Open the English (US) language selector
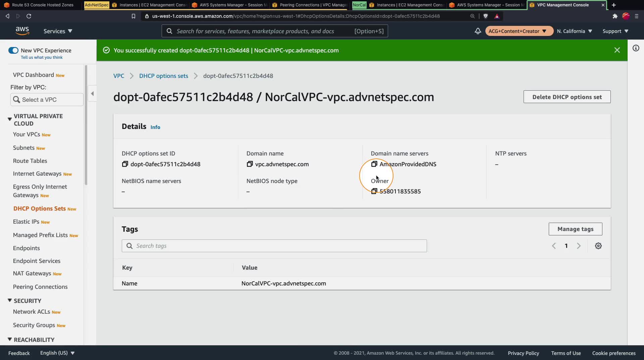The width and height of the screenshot is (644, 360). [x=57, y=353]
